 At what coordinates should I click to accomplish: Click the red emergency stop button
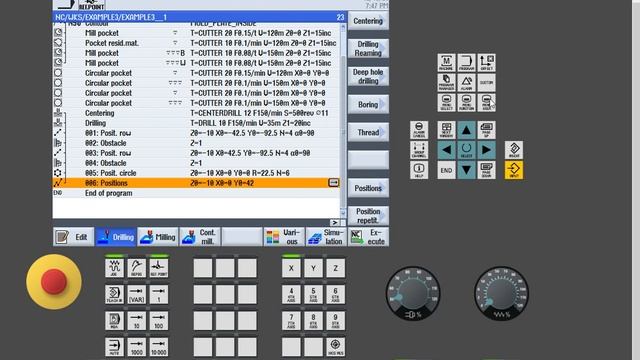[54, 282]
